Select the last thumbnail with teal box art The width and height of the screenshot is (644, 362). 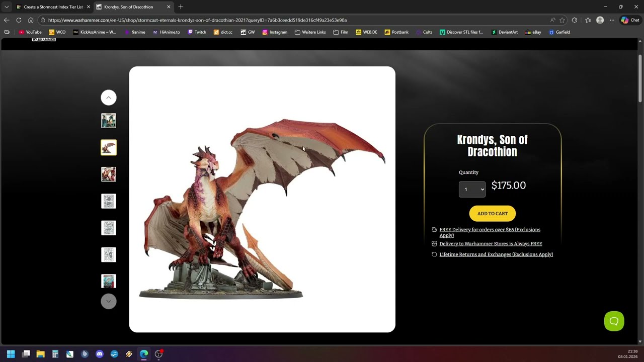[109, 281]
